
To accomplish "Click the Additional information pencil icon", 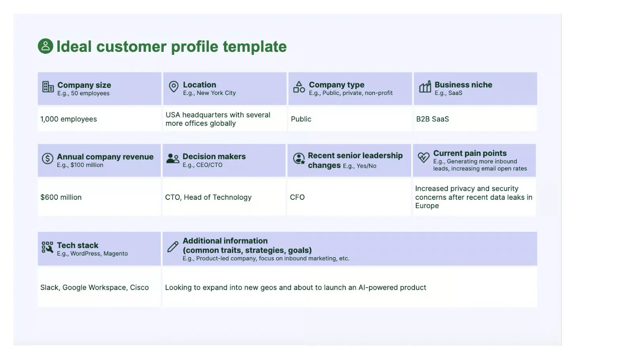I will tap(173, 247).
